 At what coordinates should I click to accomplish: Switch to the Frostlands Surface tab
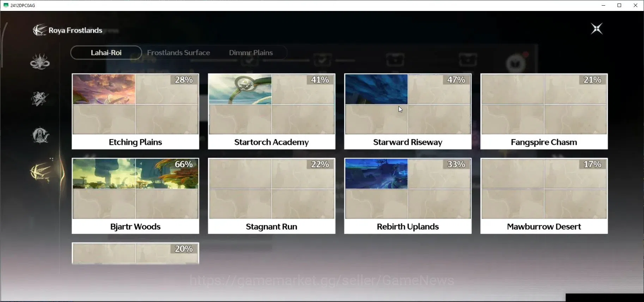178,53
